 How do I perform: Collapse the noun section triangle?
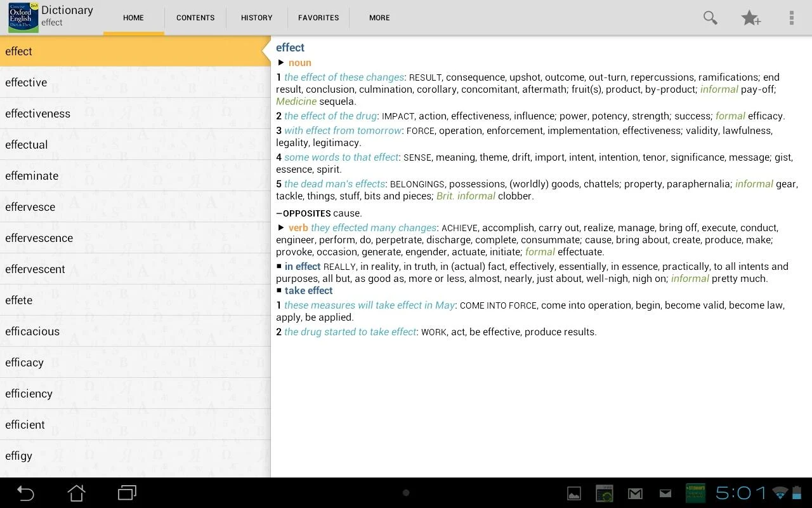tap(281, 62)
